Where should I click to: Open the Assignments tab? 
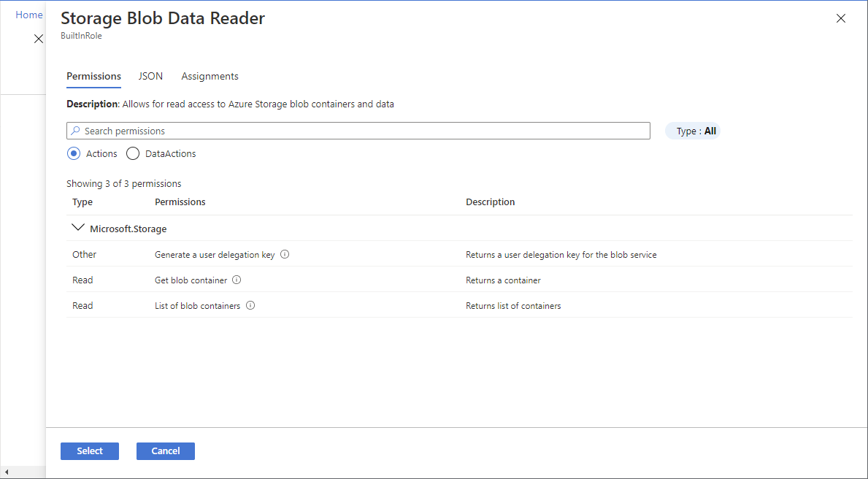210,76
